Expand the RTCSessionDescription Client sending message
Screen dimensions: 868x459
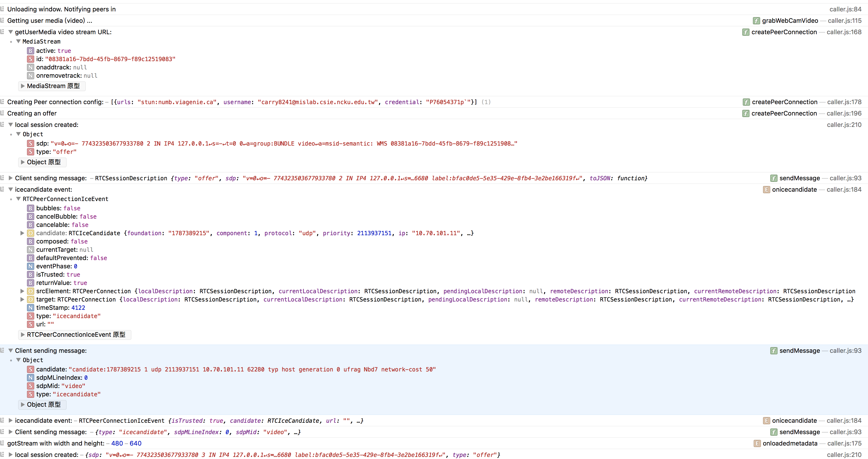(11, 178)
